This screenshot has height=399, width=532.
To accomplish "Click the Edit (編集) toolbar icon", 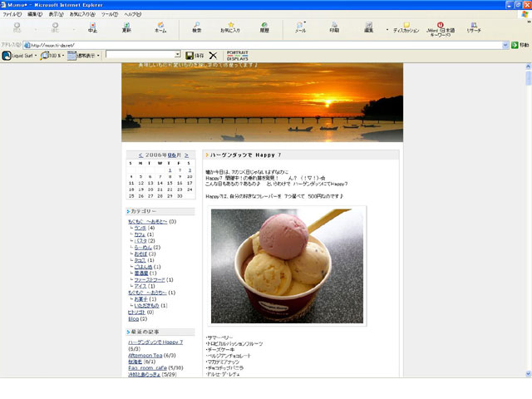I will coord(369,25).
